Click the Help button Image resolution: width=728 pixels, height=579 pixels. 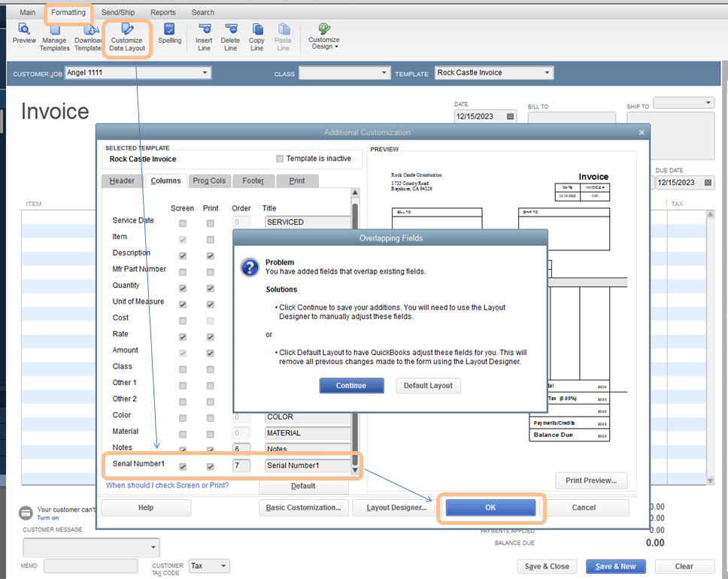pyautogui.click(x=146, y=508)
